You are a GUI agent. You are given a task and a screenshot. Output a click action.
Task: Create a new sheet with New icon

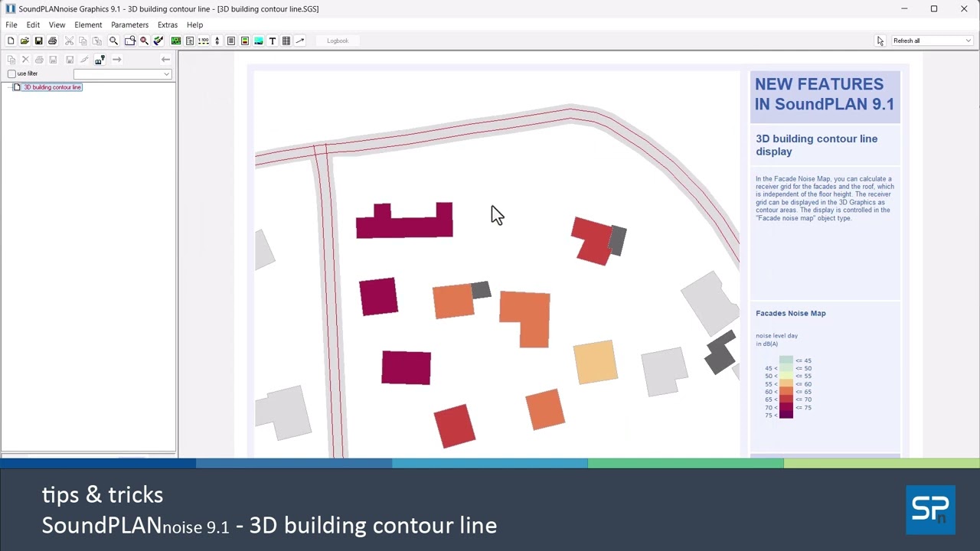[x=11, y=41]
